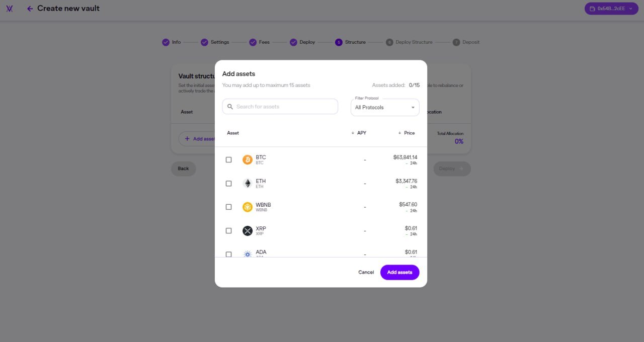
Task: Expand the wallet address menu
Action: [611, 9]
